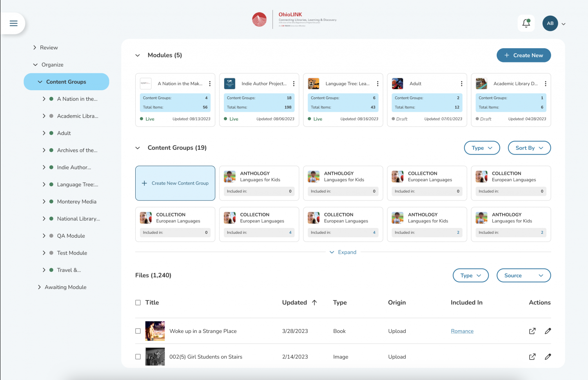Open Awaiting Module in sidebar
The height and width of the screenshot is (380, 588).
pyautogui.click(x=65, y=287)
